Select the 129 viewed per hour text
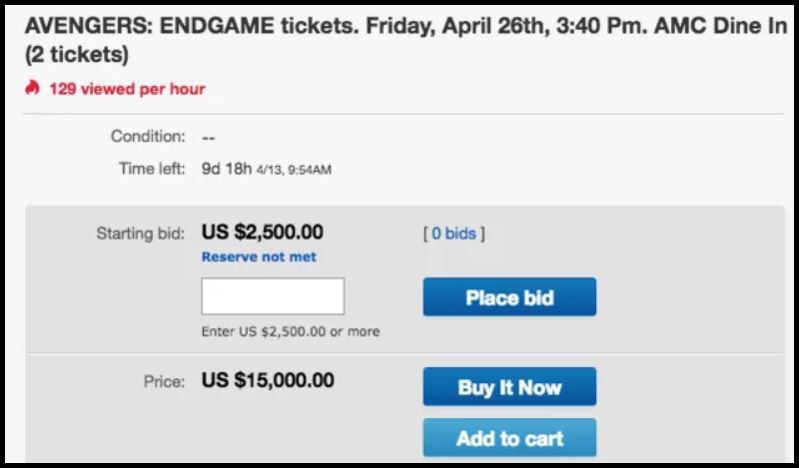The height and width of the screenshot is (468, 799). point(127,89)
